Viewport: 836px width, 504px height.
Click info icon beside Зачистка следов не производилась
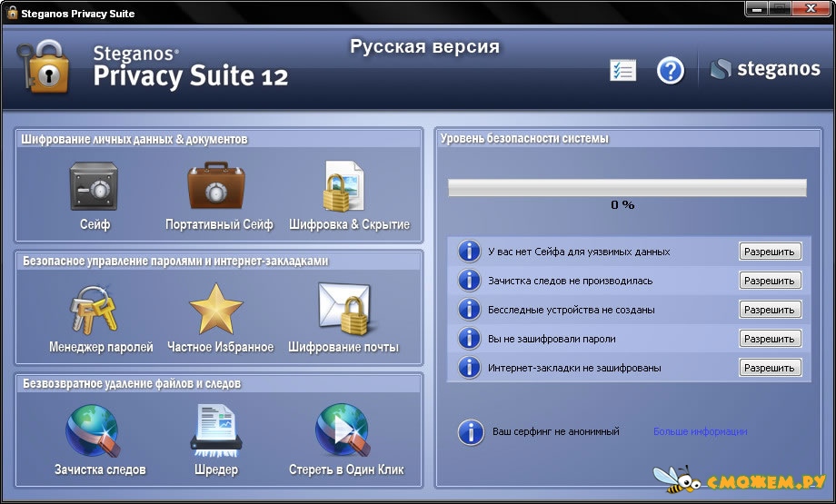[x=469, y=281]
